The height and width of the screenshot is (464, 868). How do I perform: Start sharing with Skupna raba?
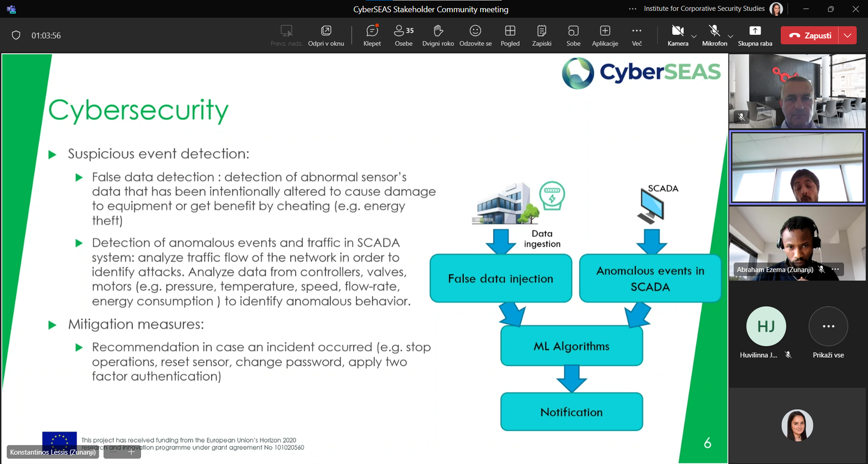(x=755, y=35)
